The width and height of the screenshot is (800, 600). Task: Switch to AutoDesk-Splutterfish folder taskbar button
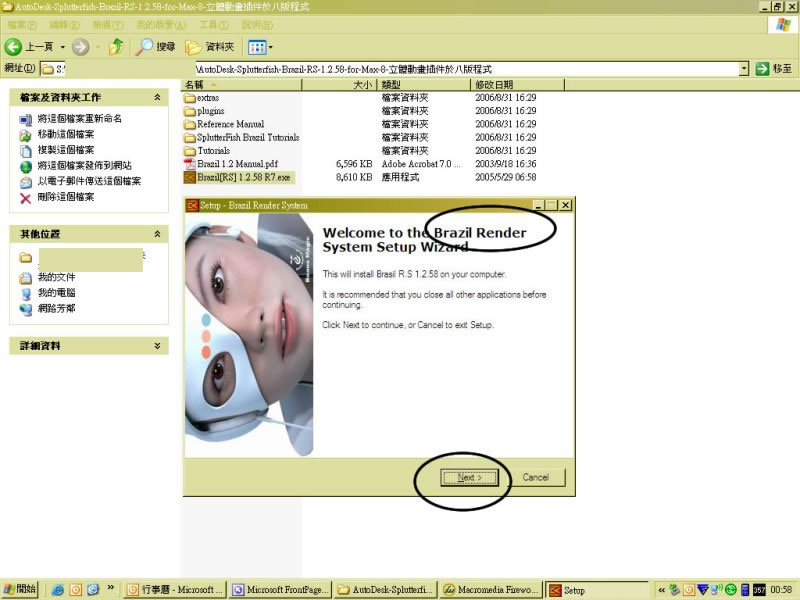coord(386,590)
